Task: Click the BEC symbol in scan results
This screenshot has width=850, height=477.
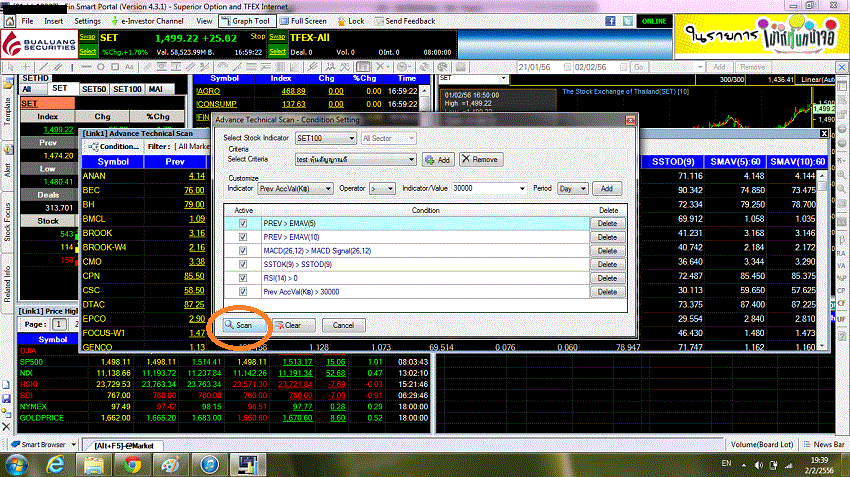Action: tap(91, 190)
